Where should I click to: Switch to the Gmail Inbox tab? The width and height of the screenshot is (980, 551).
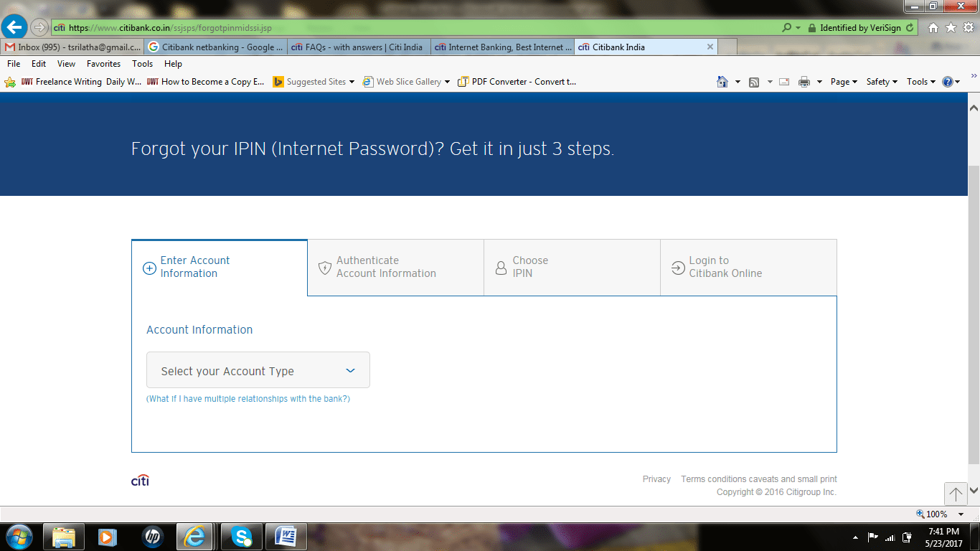click(72, 47)
